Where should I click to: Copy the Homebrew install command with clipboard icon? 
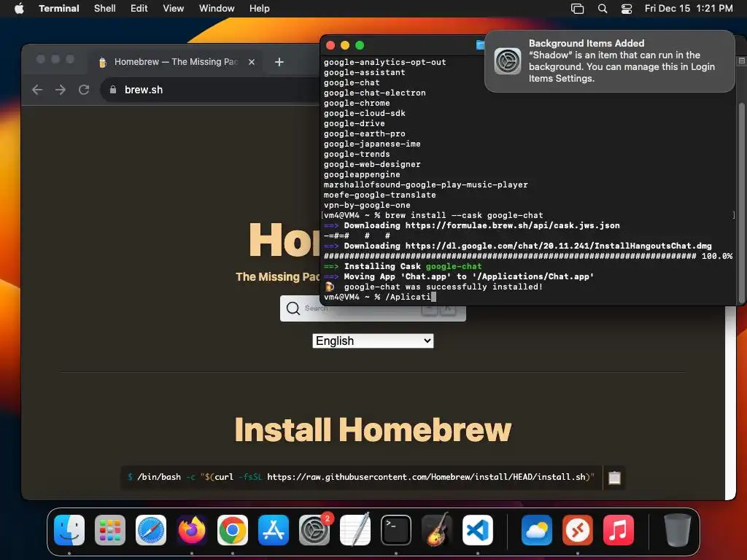(614, 477)
